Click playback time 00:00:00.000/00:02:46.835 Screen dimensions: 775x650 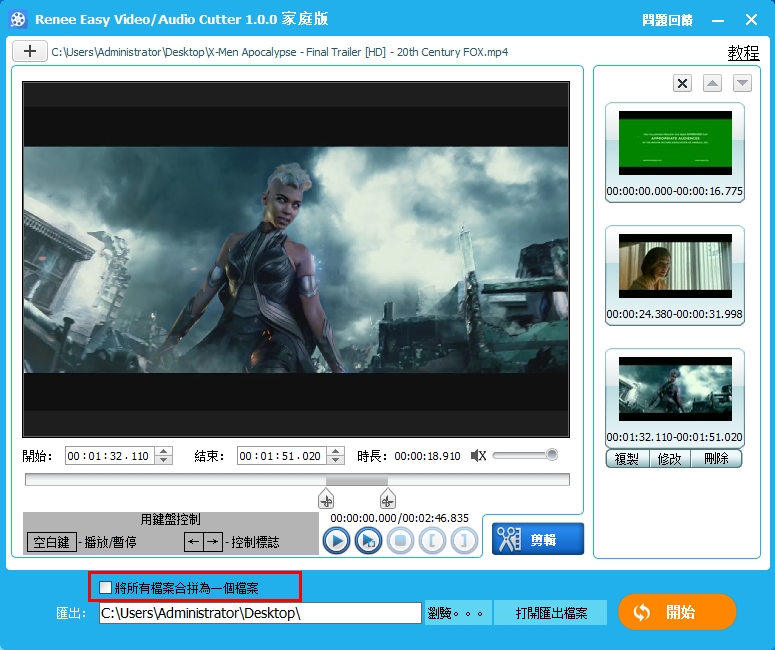399,518
